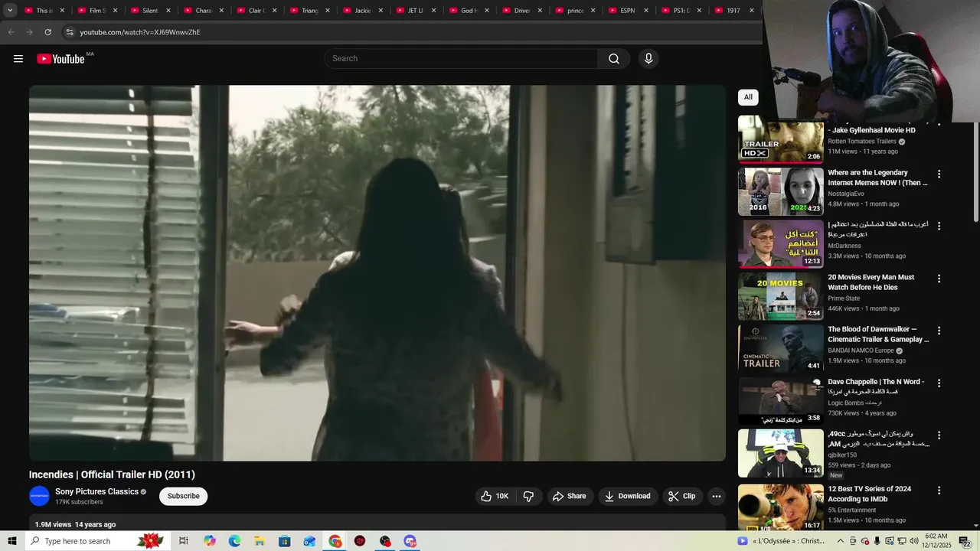The height and width of the screenshot is (551, 980).
Task: Navigate forward in the browser
Action: tap(29, 32)
